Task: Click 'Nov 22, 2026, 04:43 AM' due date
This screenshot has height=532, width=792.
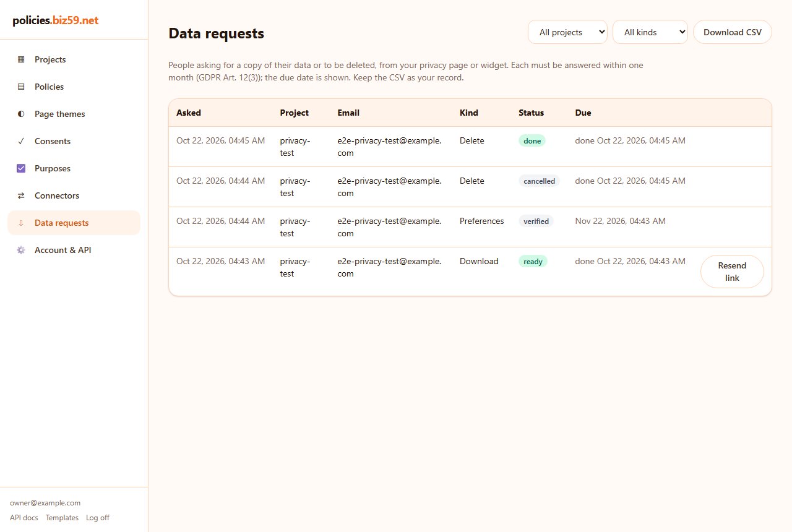Action: click(621, 221)
